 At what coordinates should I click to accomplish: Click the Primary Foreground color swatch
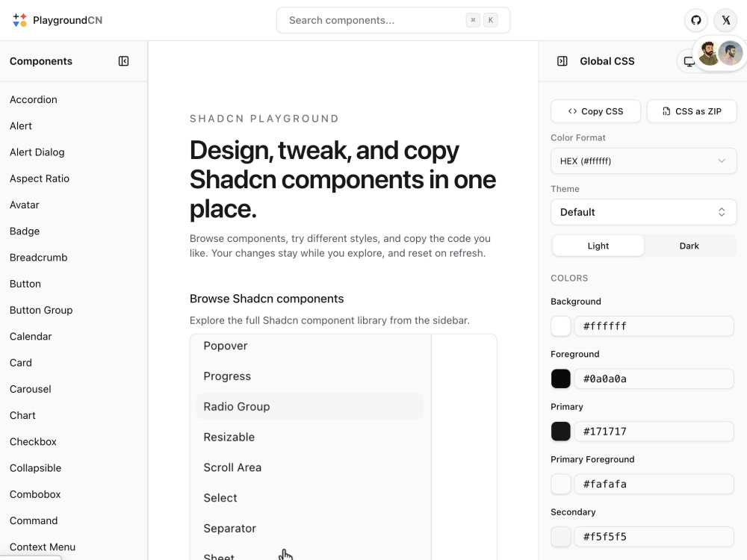coord(561,484)
